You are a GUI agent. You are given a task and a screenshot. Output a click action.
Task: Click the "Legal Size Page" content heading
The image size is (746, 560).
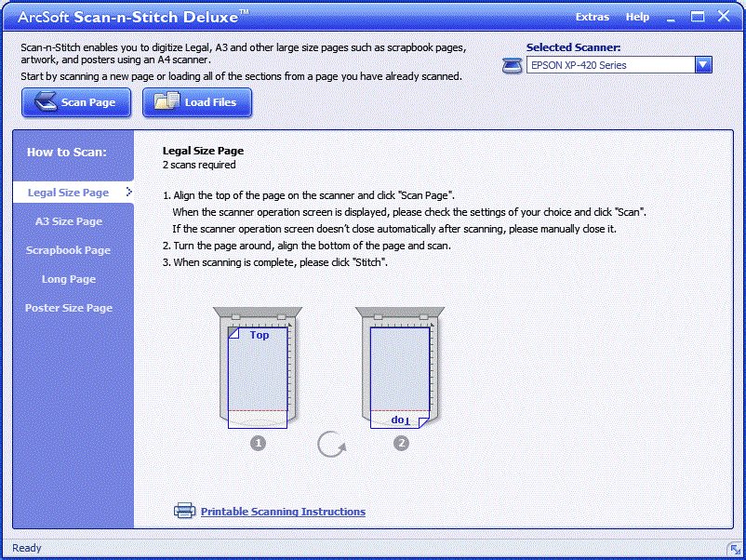click(x=203, y=151)
